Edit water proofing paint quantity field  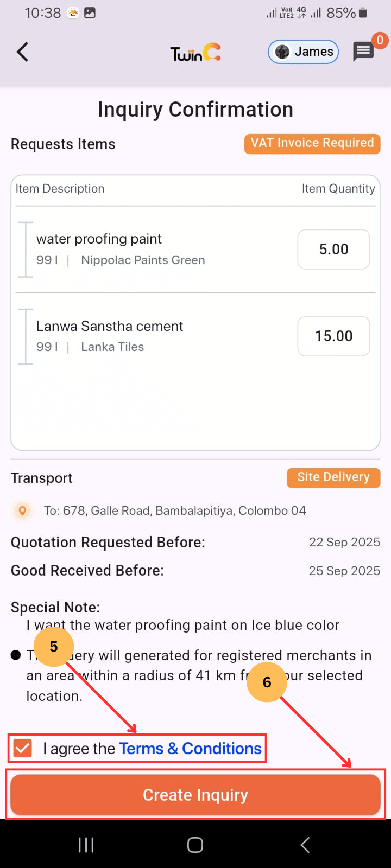tap(333, 250)
